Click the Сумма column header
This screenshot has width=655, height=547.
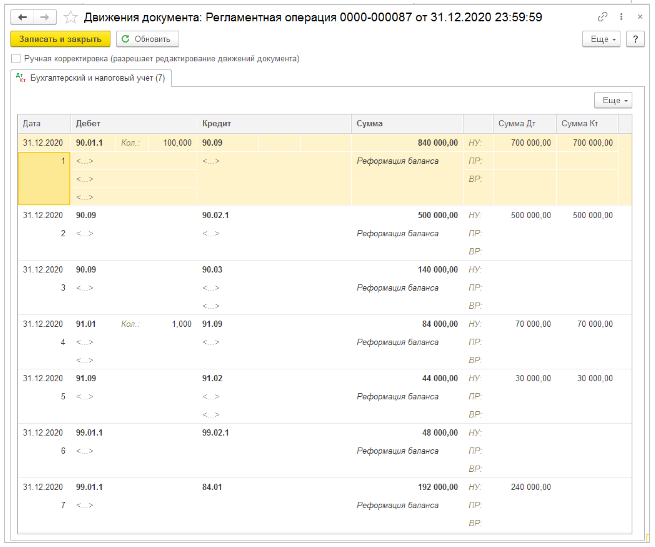(x=407, y=124)
